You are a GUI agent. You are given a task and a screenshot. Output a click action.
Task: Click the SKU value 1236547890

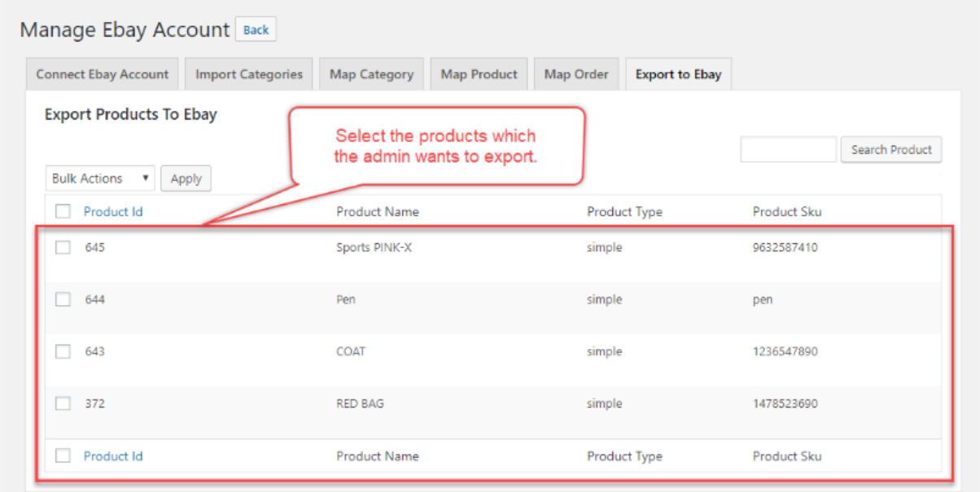click(785, 351)
